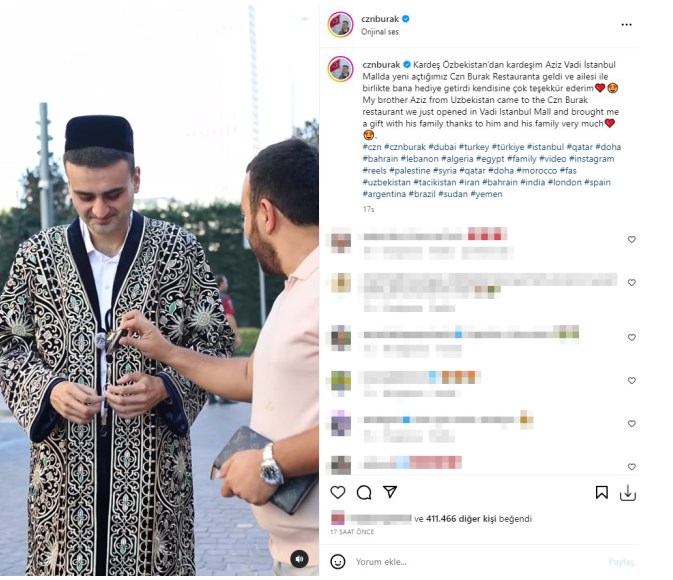673x580 pixels.
Task: Share the post with paper plane icon
Action: click(390, 492)
